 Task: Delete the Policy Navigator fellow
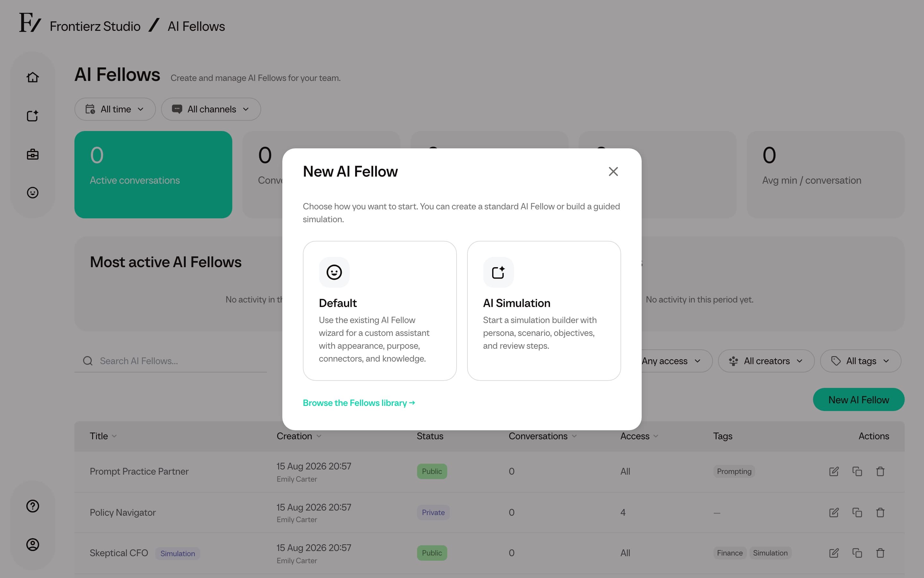tap(880, 512)
